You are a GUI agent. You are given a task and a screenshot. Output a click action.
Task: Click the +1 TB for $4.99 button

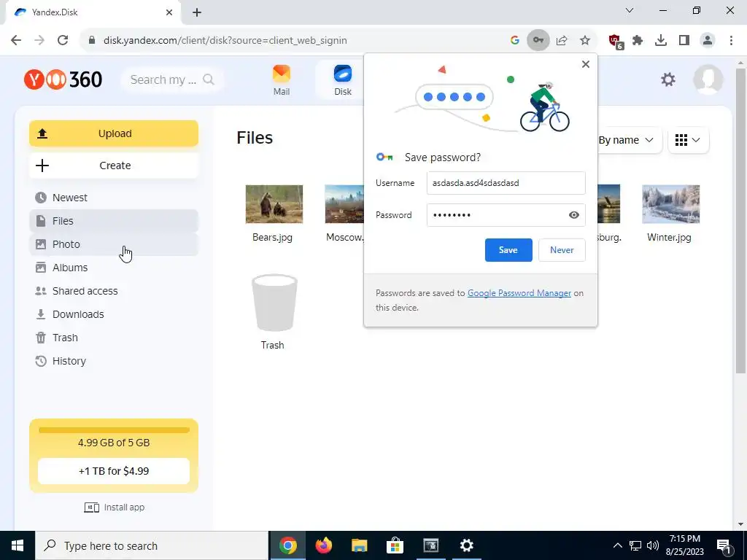pos(114,471)
